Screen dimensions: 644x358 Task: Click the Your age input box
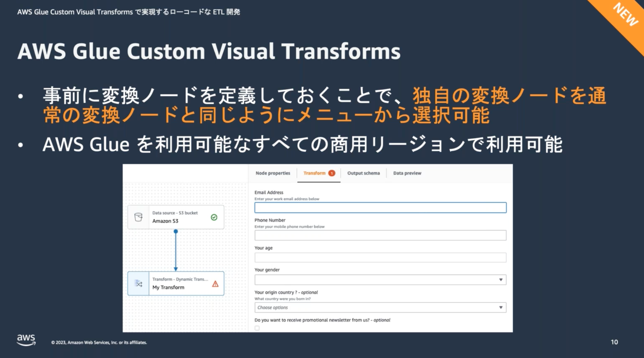[380, 257]
